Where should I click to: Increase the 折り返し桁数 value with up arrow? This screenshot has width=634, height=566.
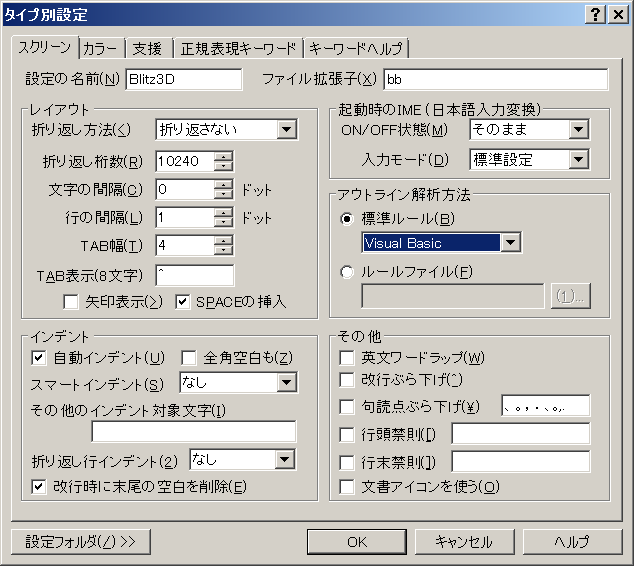(223, 155)
